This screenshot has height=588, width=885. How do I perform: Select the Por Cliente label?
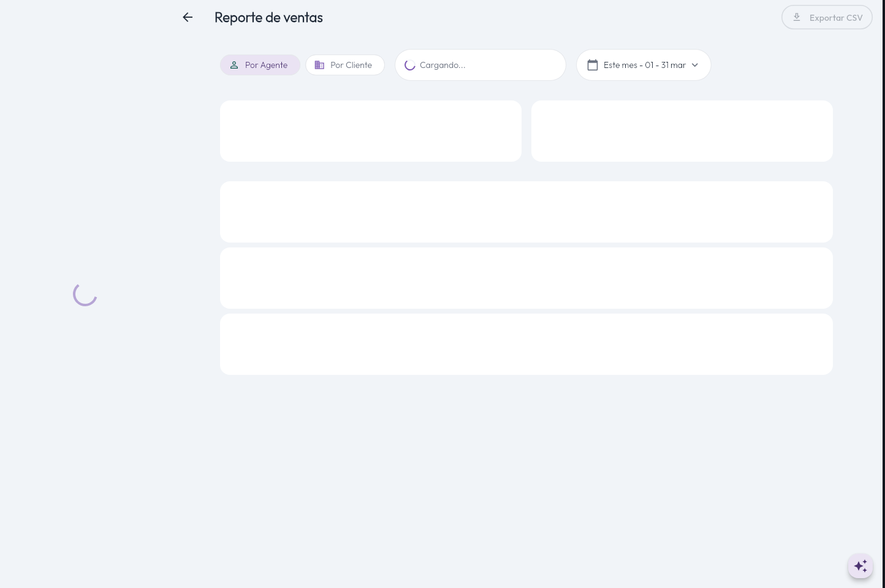351,65
